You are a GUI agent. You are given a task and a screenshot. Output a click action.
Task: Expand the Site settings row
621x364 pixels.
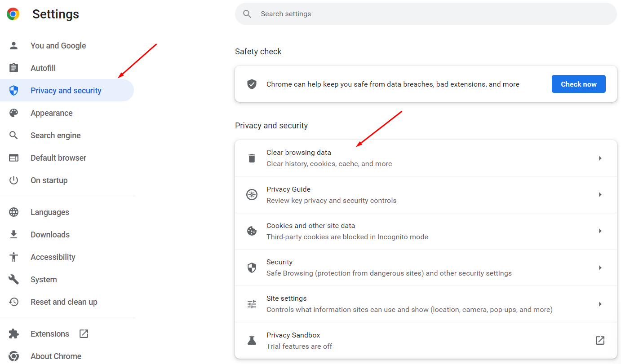(600, 304)
